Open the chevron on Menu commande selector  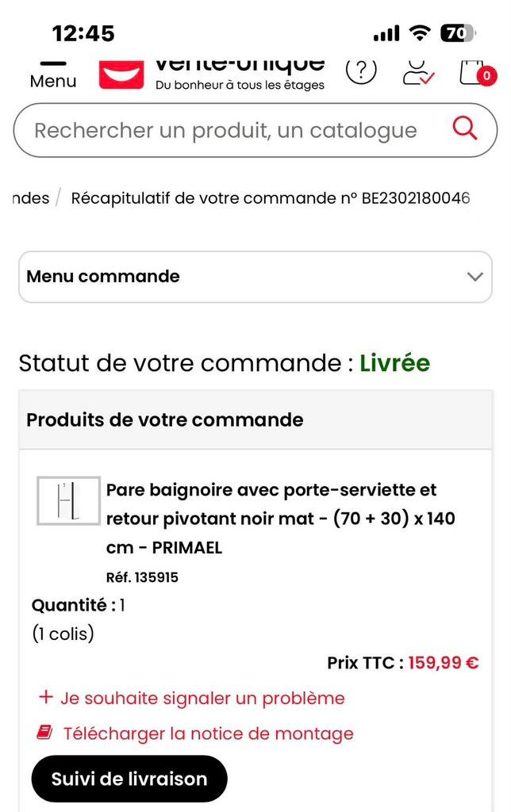click(x=474, y=277)
